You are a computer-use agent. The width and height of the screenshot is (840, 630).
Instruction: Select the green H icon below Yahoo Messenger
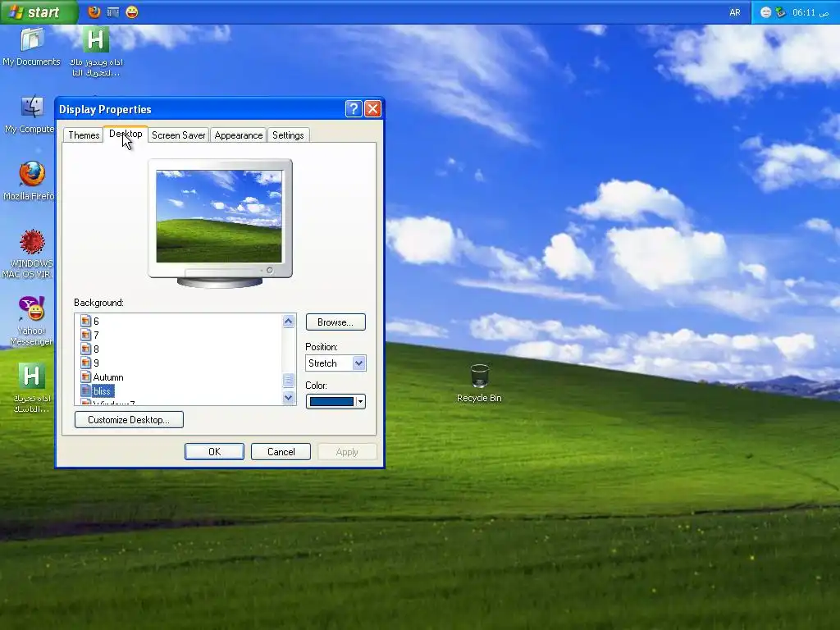32,388
